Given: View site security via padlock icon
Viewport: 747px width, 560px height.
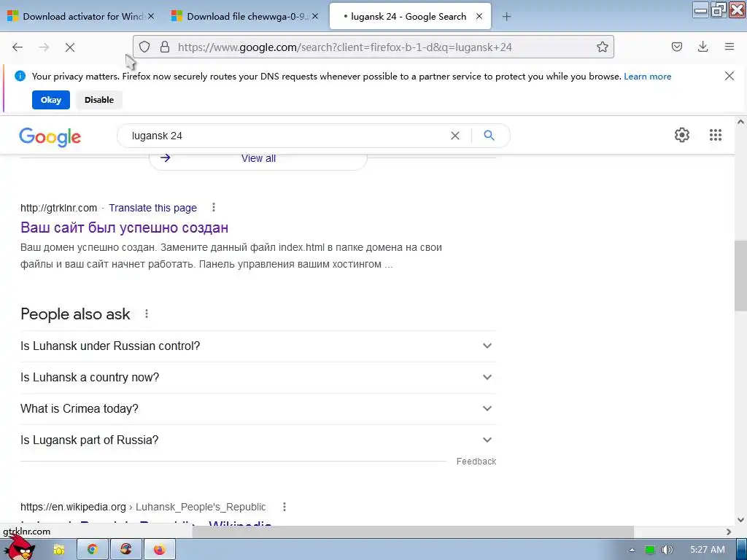Looking at the screenshot, I should coord(165,47).
